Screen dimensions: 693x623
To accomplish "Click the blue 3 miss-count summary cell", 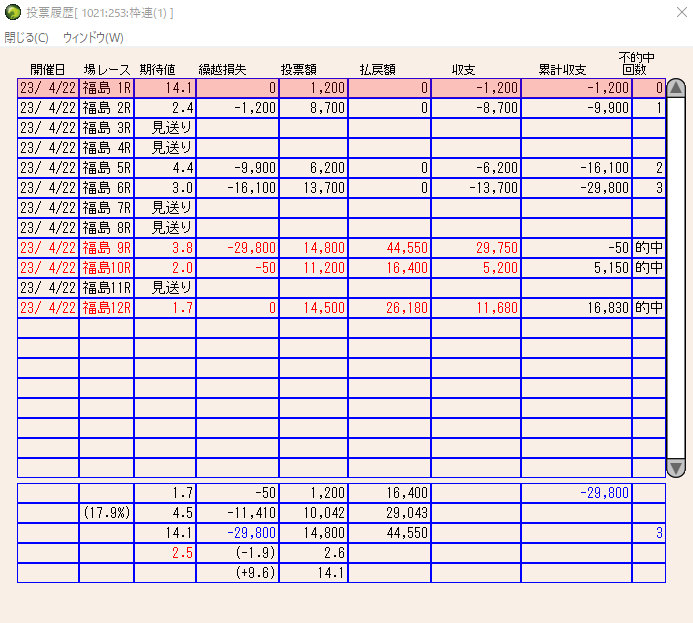I will (649, 533).
